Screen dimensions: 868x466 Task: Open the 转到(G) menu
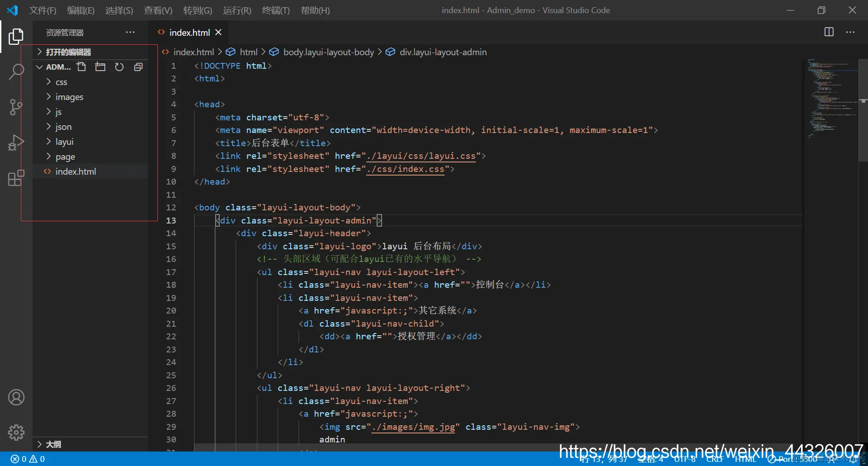pos(198,10)
